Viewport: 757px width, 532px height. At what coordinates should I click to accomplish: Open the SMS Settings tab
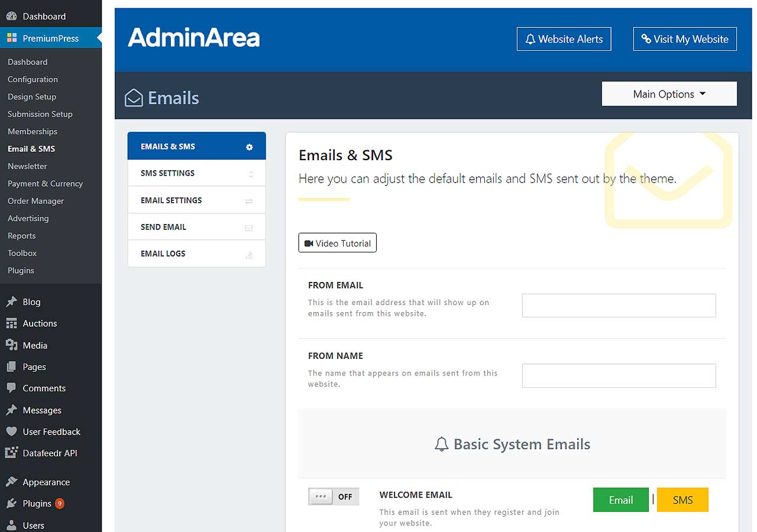pyautogui.click(x=196, y=173)
